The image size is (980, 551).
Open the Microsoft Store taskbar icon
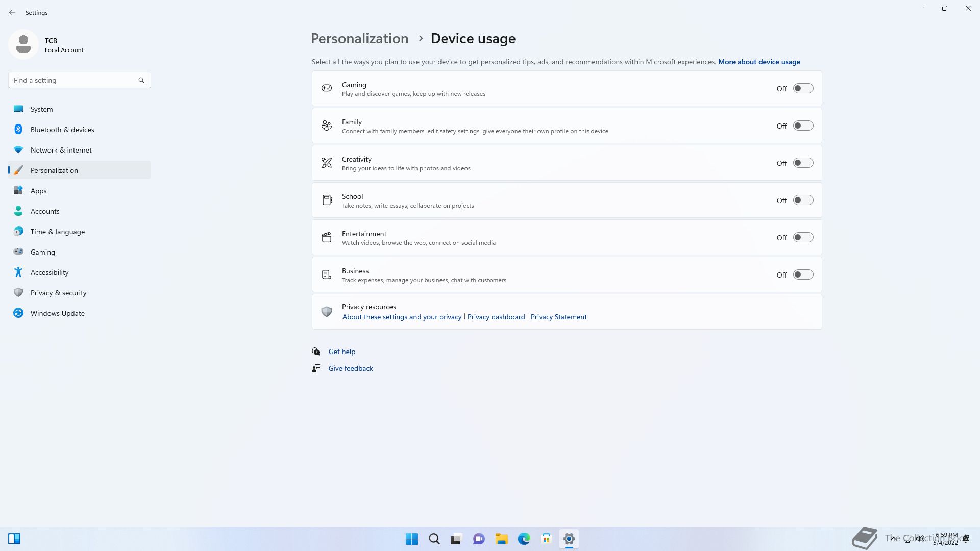point(546,539)
